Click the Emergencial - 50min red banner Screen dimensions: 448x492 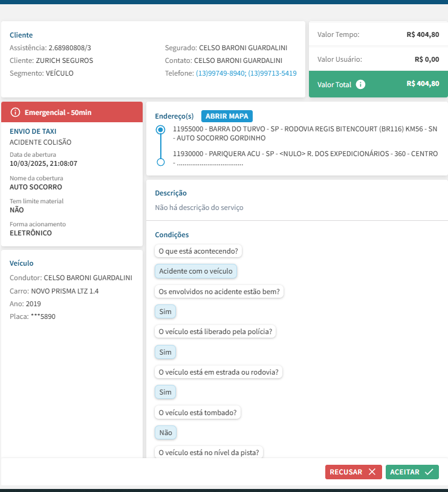click(72, 113)
